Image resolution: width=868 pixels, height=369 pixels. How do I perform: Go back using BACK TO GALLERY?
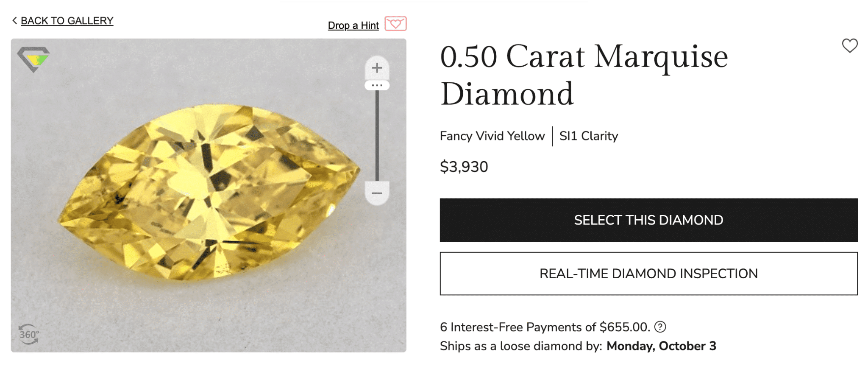click(66, 20)
